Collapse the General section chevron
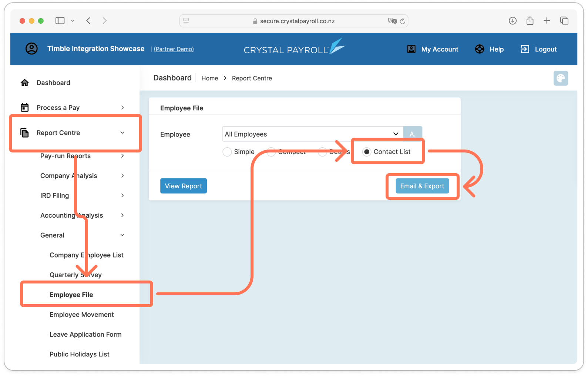588x376 pixels. (122, 235)
